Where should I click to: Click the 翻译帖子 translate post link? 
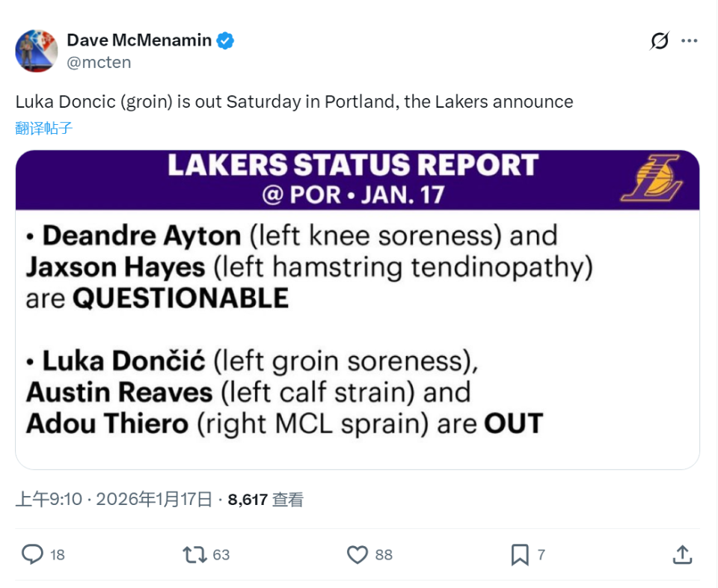tap(43, 128)
